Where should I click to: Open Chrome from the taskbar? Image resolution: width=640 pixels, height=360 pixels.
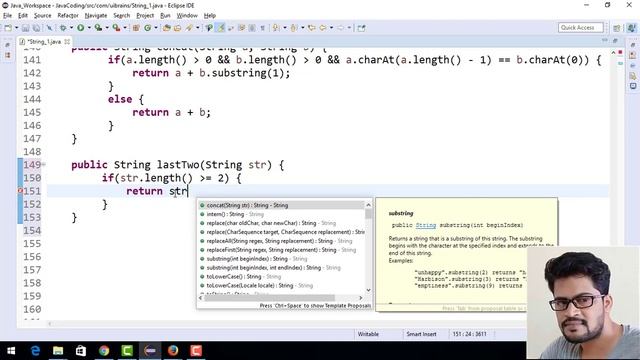104,351
